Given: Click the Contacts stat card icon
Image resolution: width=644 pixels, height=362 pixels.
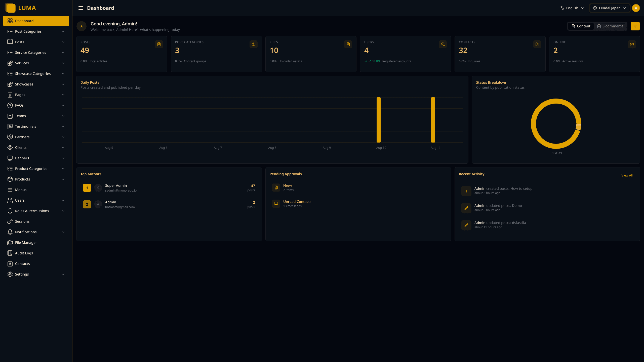Looking at the screenshot, I should coord(537,44).
